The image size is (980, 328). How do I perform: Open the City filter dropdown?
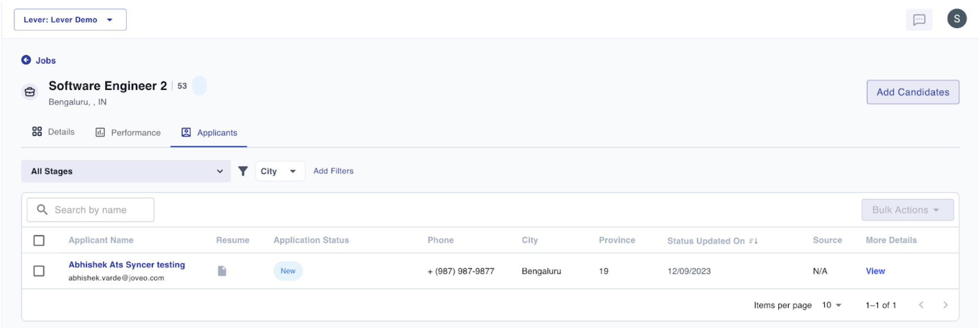pyautogui.click(x=279, y=171)
